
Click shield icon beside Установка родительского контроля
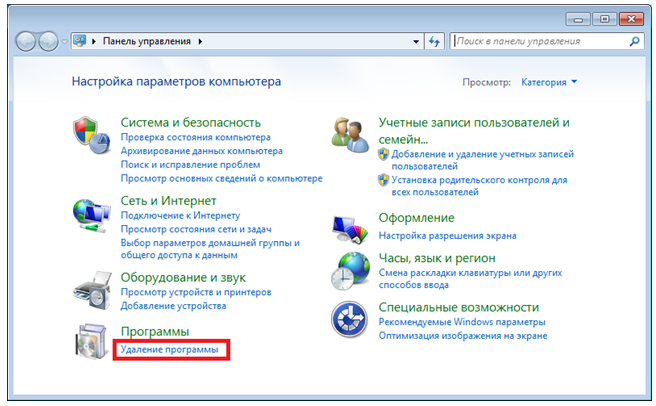383,180
